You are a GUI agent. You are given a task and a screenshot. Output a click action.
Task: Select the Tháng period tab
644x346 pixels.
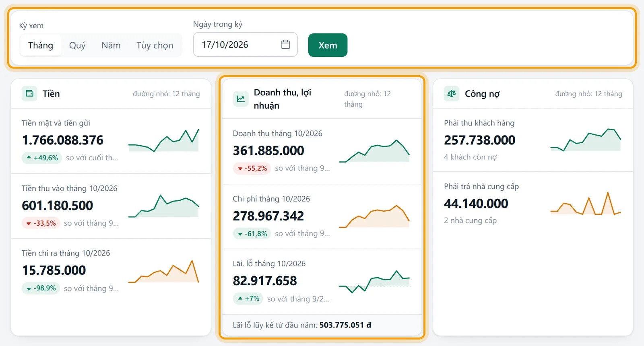[x=41, y=45]
